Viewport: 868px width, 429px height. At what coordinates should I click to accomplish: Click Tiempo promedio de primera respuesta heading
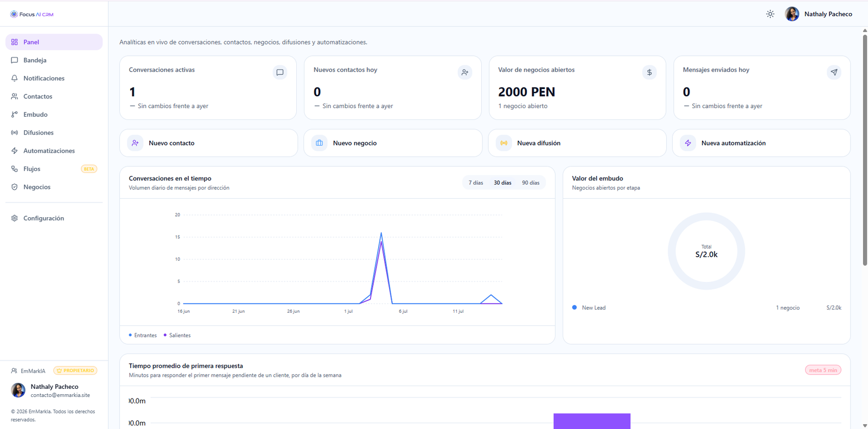click(186, 366)
